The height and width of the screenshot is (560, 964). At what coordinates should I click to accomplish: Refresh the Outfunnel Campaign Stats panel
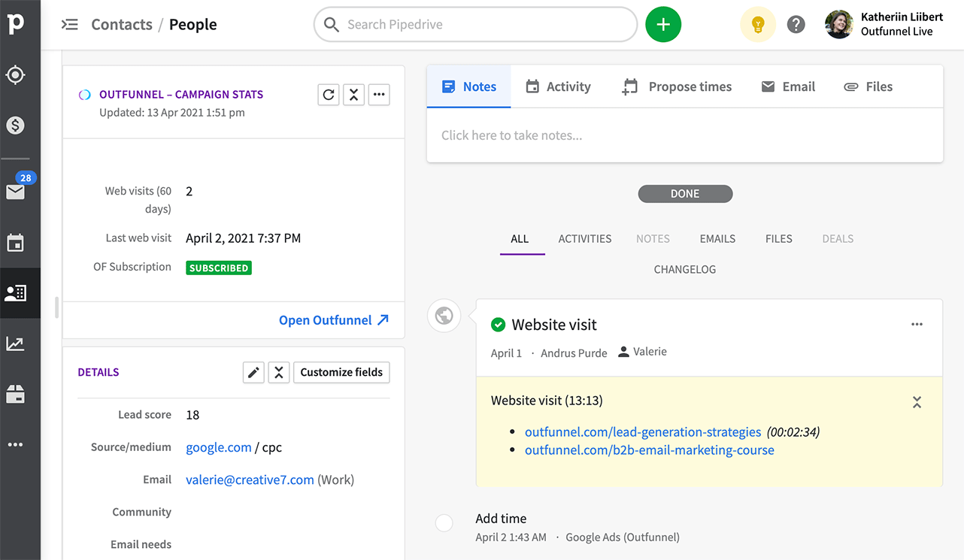(x=329, y=95)
